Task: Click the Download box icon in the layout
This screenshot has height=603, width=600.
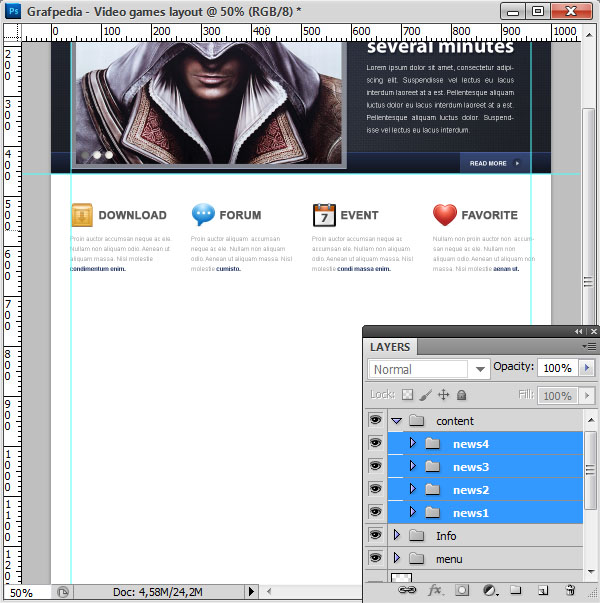Action: pos(82,215)
